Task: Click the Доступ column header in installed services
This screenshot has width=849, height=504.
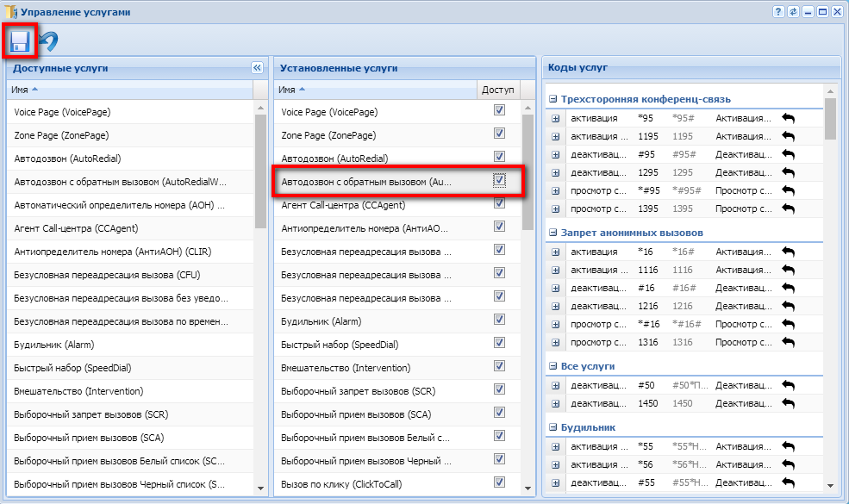Action: [497, 90]
